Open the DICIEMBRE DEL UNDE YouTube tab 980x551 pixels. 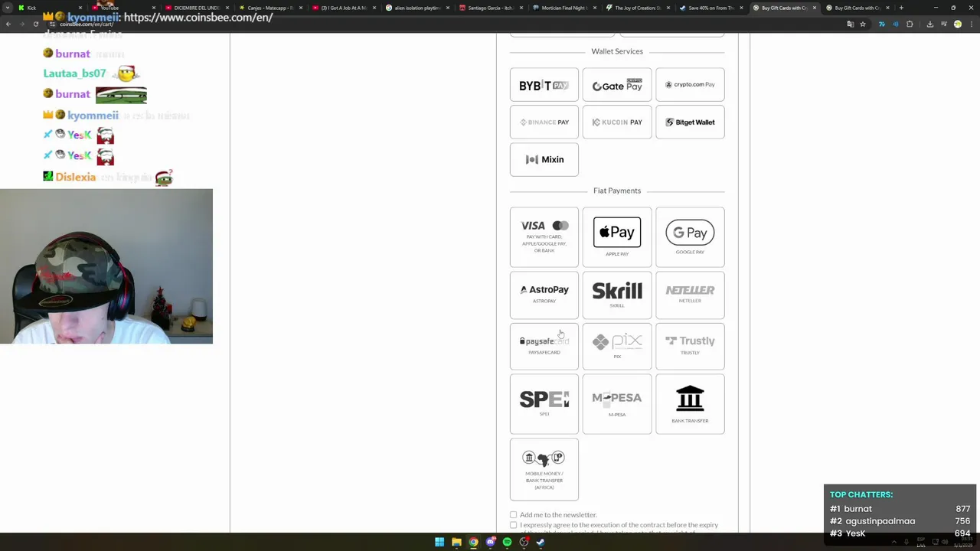[x=196, y=8]
